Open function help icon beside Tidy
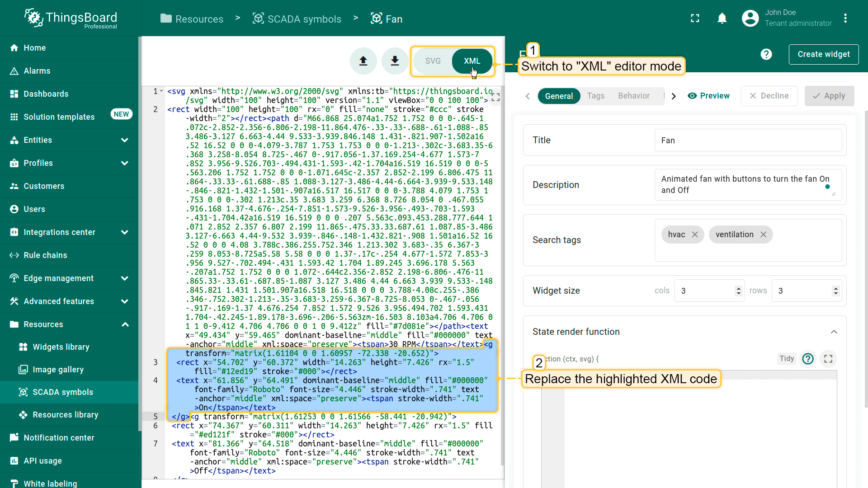 pyautogui.click(x=807, y=359)
